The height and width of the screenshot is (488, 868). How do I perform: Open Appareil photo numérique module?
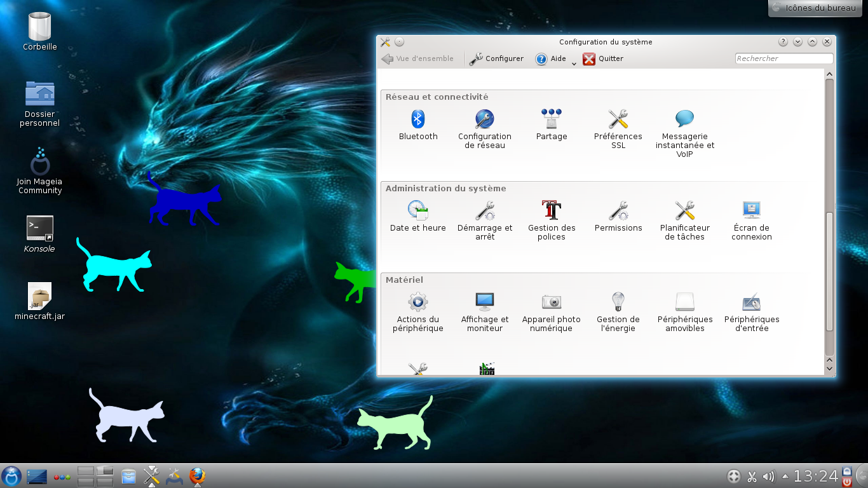[x=552, y=313]
